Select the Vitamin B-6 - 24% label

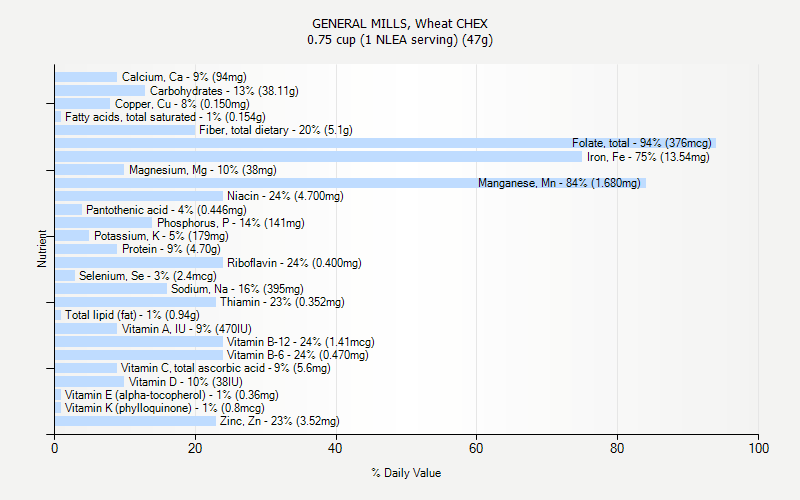tap(297, 355)
